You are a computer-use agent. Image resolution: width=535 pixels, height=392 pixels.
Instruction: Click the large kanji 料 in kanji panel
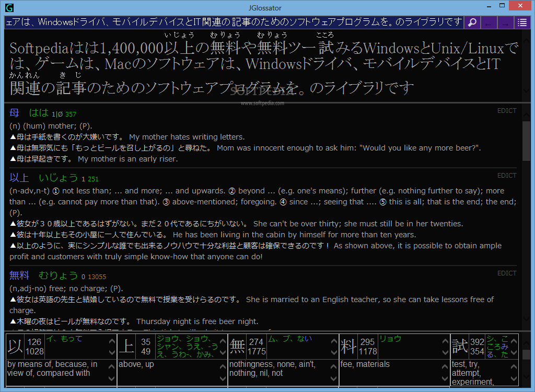tap(348, 347)
